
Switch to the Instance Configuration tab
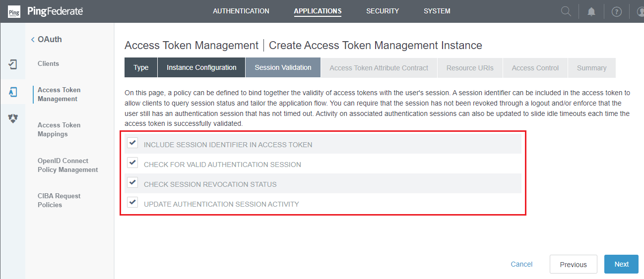201,68
